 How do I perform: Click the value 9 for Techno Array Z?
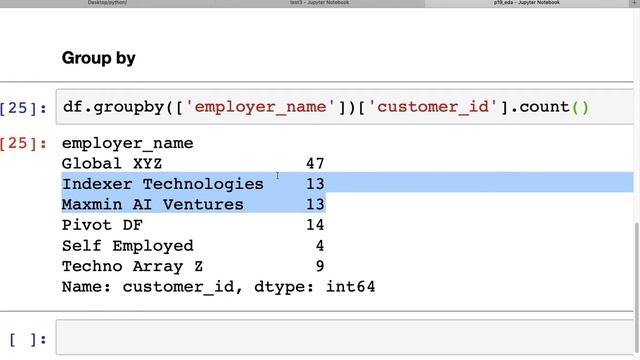pyautogui.click(x=320, y=266)
